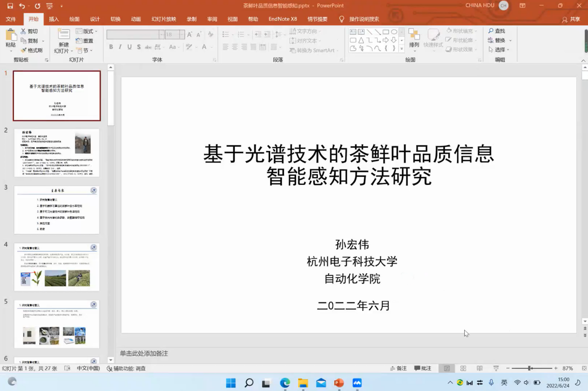588x391 pixels.
Task: Clear all formatting icon in font group
Action: point(210,35)
